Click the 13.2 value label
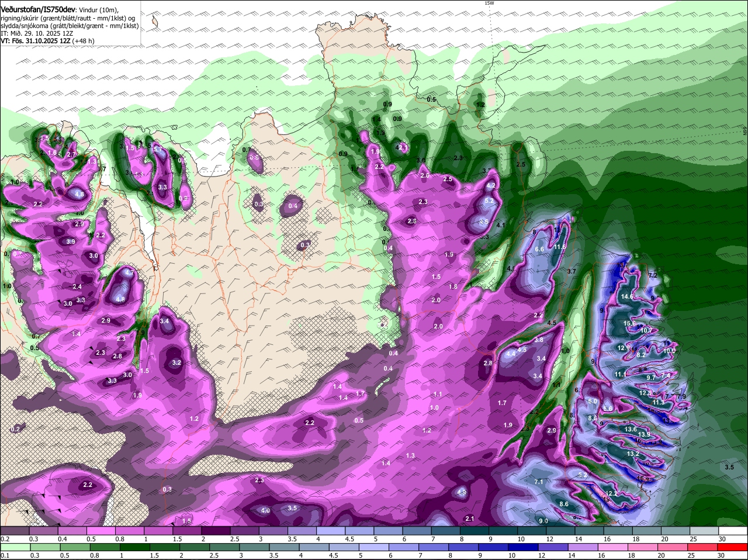 click(x=633, y=454)
